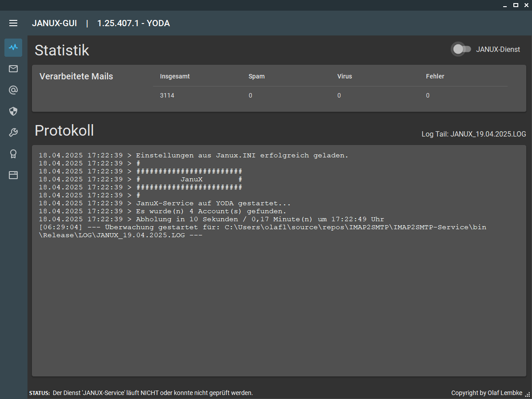Go to the at-sign accounts icon

coord(13,90)
